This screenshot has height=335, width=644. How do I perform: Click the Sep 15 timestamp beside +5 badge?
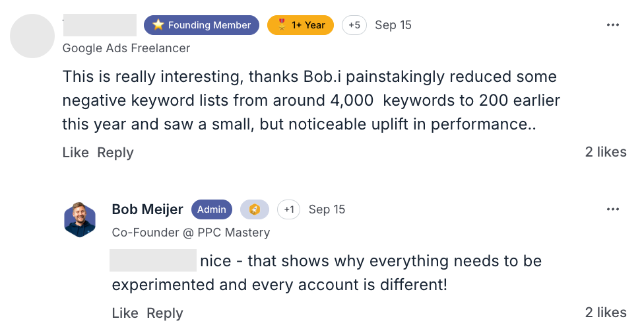(393, 25)
